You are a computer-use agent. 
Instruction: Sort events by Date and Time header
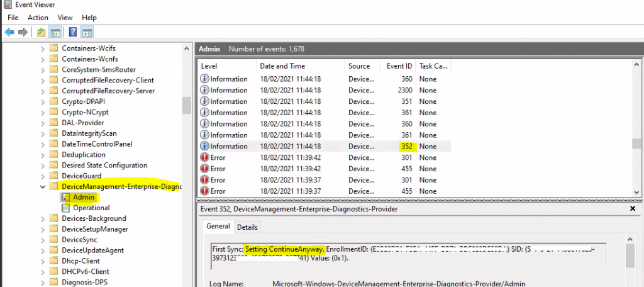point(301,66)
